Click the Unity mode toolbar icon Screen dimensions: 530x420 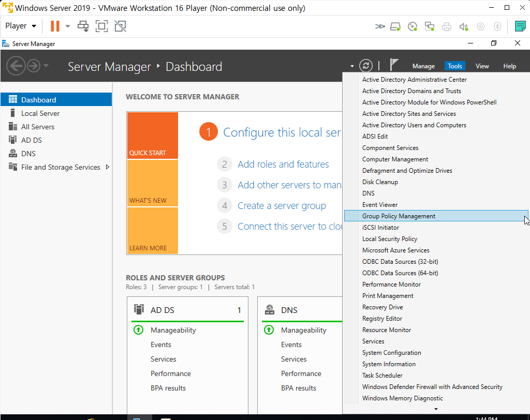click(120, 26)
